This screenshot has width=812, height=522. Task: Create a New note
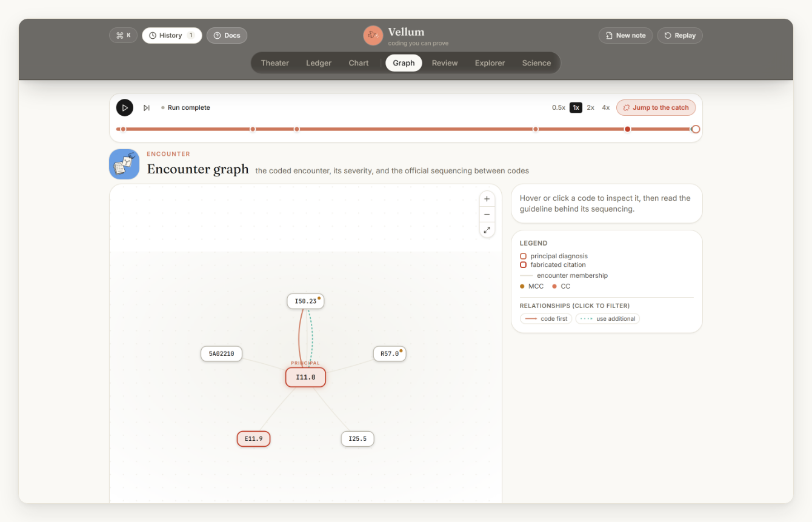coord(626,36)
